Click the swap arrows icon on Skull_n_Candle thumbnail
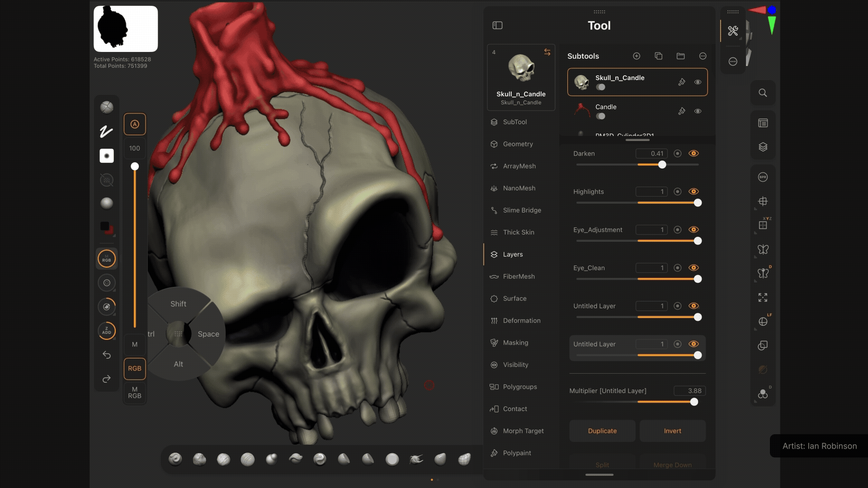This screenshot has width=868, height=488. click(x=547, y=52)
